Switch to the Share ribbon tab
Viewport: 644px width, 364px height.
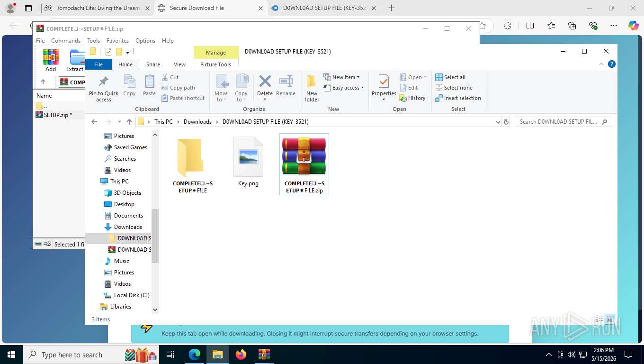(153, 64)
